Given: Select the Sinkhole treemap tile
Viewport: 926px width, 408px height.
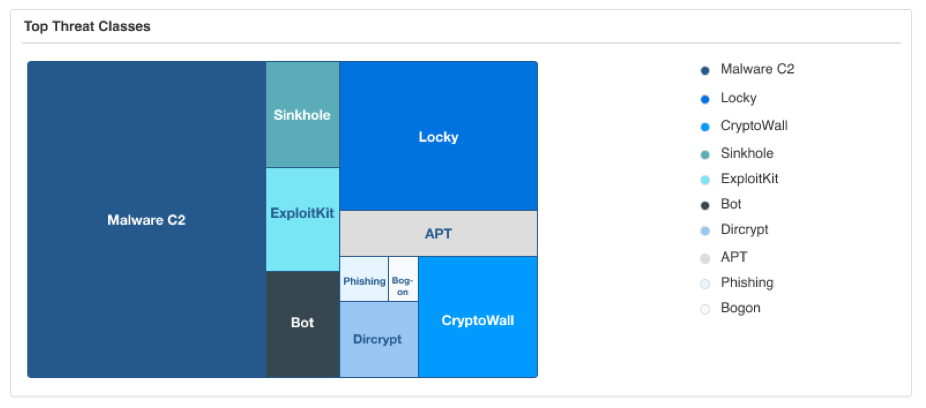Looking at the screenshot, I should 302,115.
